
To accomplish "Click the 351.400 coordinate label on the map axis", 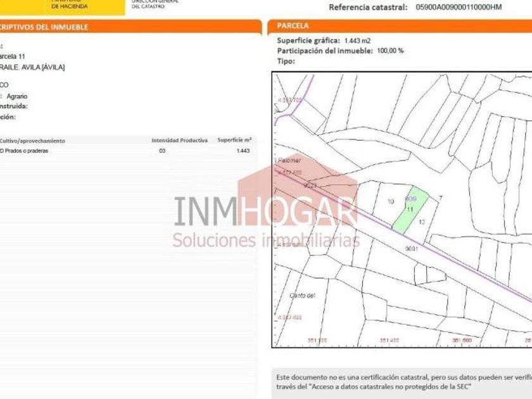I will coord(389,340).
